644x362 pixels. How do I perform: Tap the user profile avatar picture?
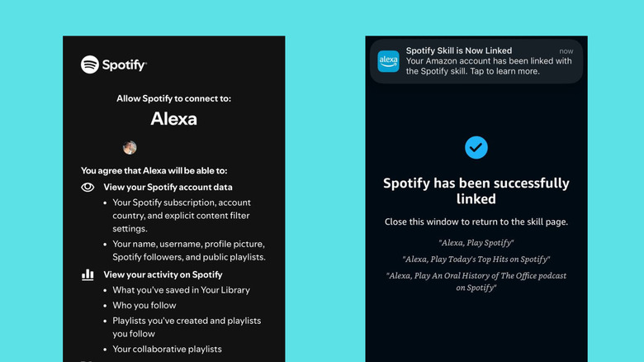pyautogui.click(x=130, y=148)
